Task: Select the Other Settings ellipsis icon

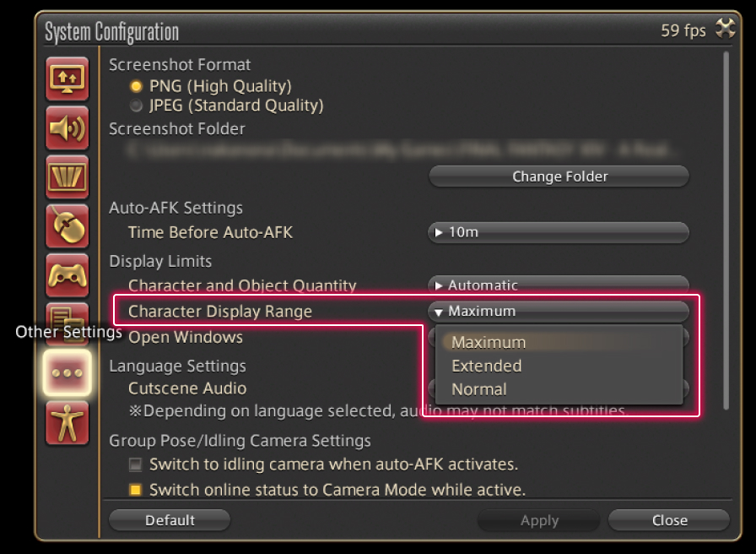Action: (x=67, y=372)
